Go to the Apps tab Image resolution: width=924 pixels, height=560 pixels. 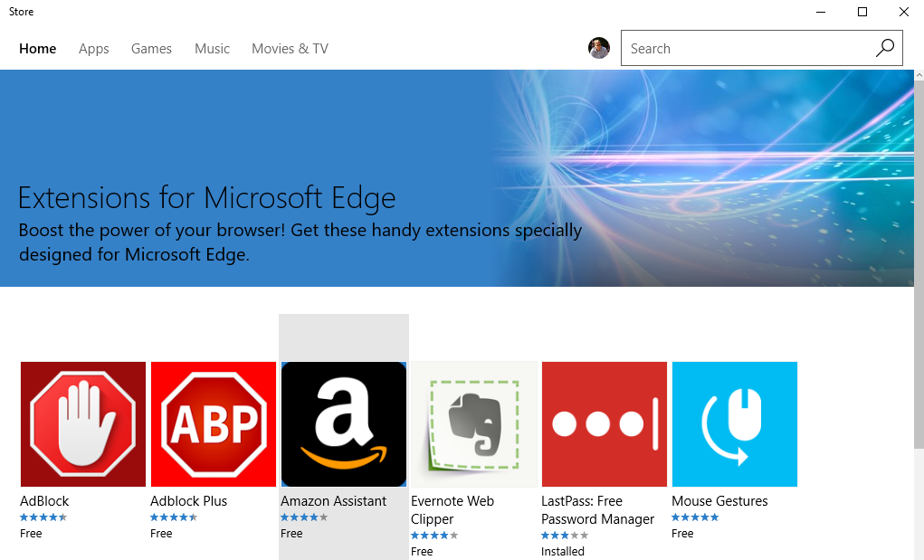[94, 49]
